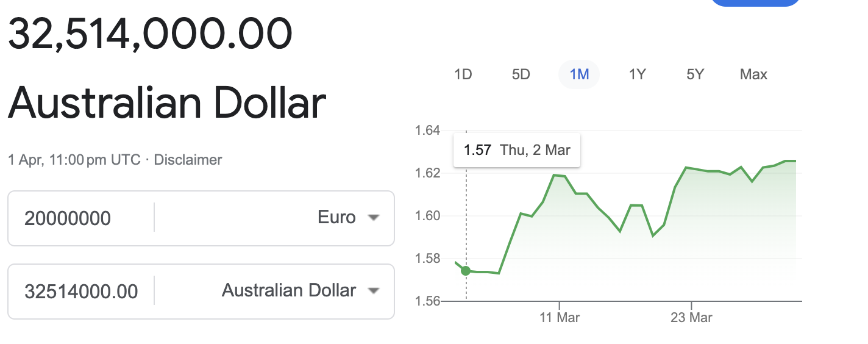The width and height of the screenshot is (868, 344).
Task: Click the blue button at top right
Action: 755,2
